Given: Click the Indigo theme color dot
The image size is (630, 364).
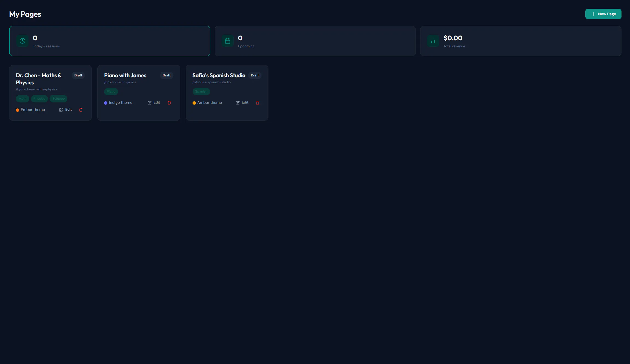Looking at the screenshot, I should click(106, 103).
